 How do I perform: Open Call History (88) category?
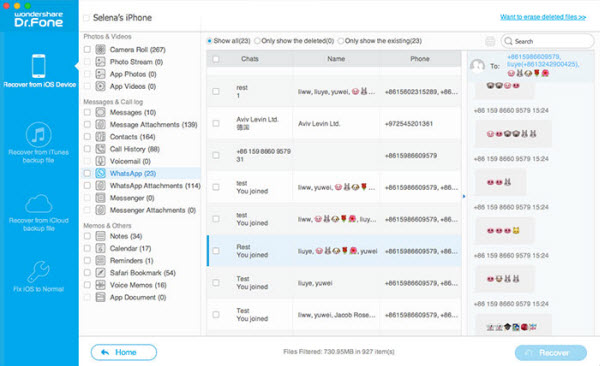[x=135, y=149]
